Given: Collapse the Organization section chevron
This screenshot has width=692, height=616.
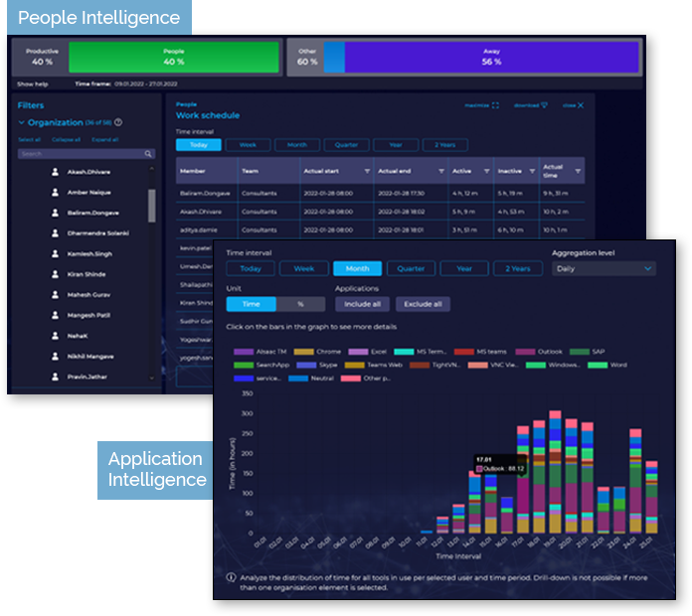Looking at the screenshot, I should point(21,122).
